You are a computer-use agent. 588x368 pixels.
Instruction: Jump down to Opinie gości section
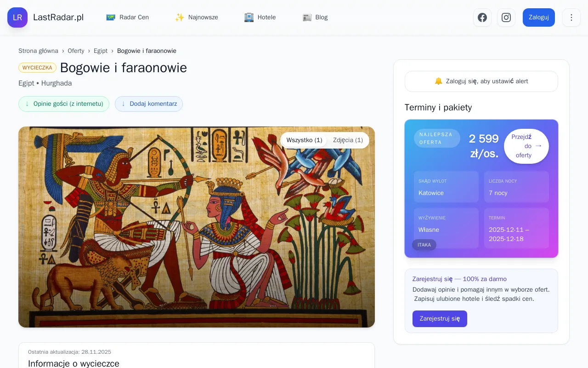(64, 104)
